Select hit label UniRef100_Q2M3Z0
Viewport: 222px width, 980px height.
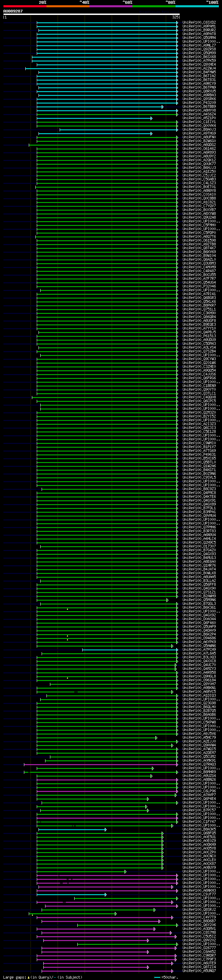coord(199,412)
